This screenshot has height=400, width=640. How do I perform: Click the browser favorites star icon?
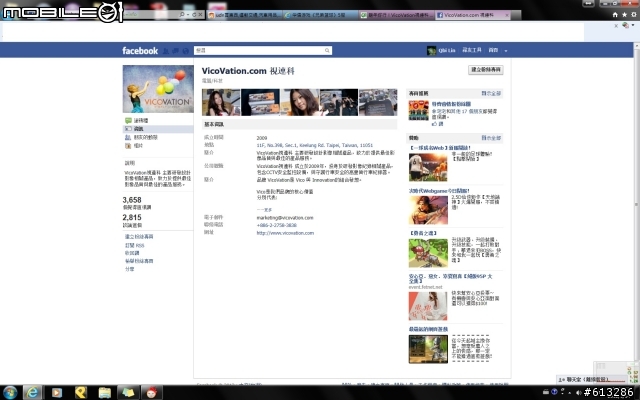click(624, 15)
